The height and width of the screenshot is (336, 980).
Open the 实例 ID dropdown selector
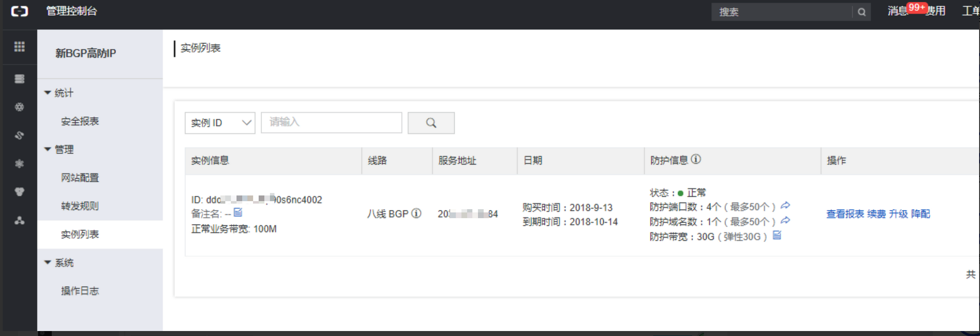[220, 123]
